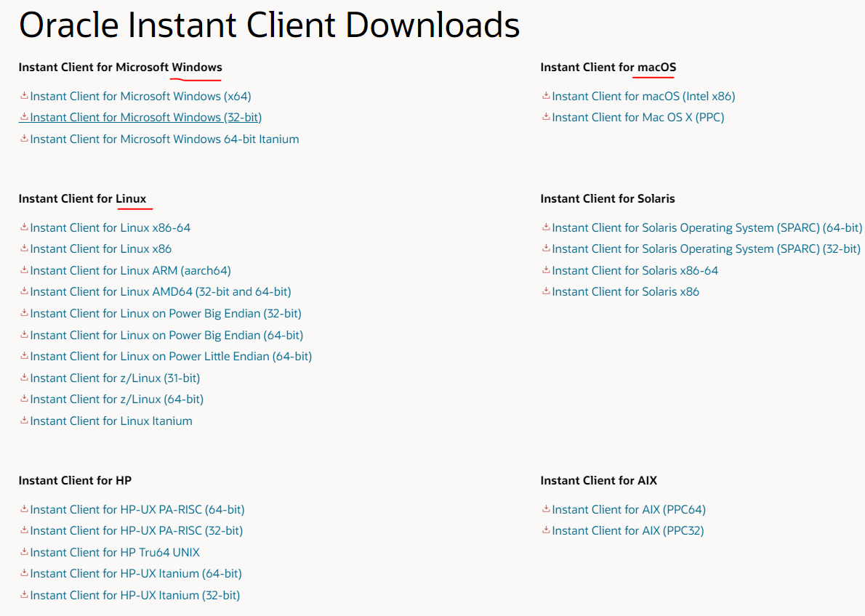Click download icon beside HP-UX PA-RISC (64-bit)
This screenshot has height=616, width=865.
coord(24,508)
